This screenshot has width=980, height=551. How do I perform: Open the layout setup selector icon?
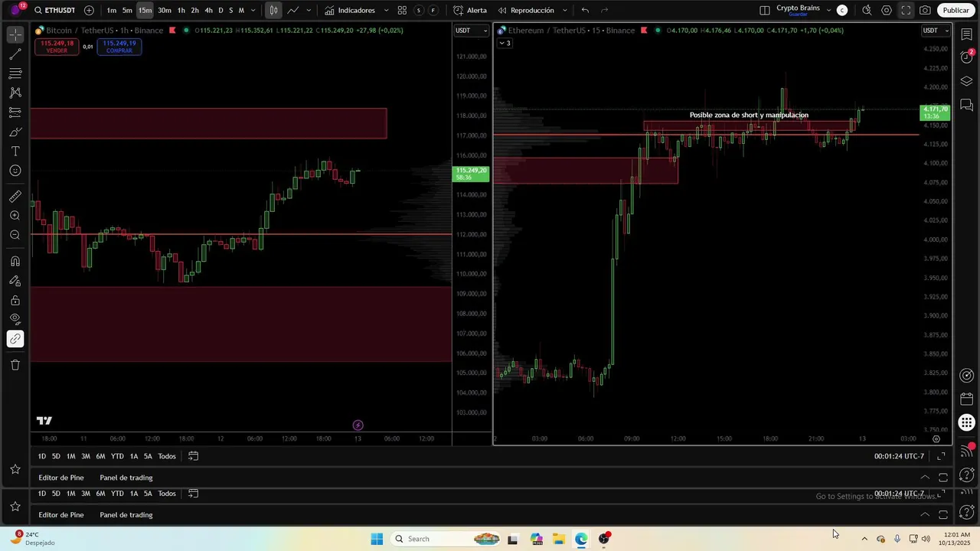tap(765, 11)
